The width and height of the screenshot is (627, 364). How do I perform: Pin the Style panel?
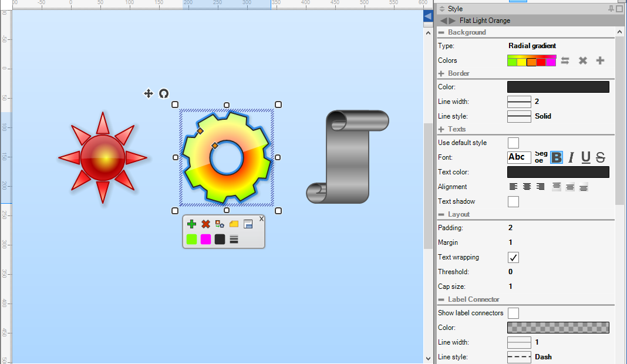click(x=611, y=8)
